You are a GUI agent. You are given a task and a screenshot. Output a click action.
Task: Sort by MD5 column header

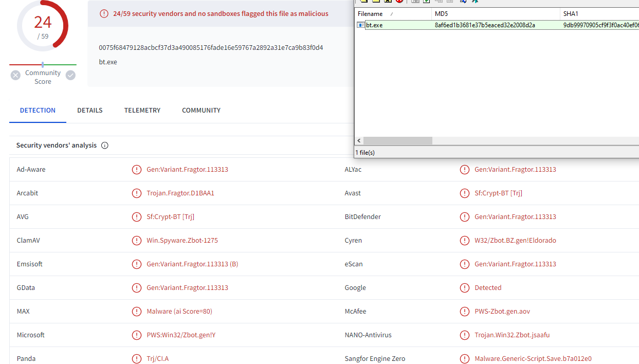pyautogui.click(x=496, y=14)
